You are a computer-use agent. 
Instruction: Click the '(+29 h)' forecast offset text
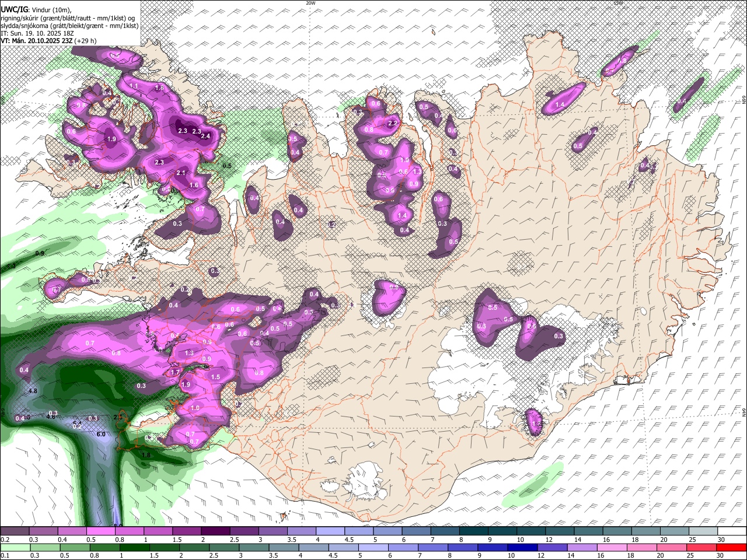pyautogui.click(x=85, y=41)
